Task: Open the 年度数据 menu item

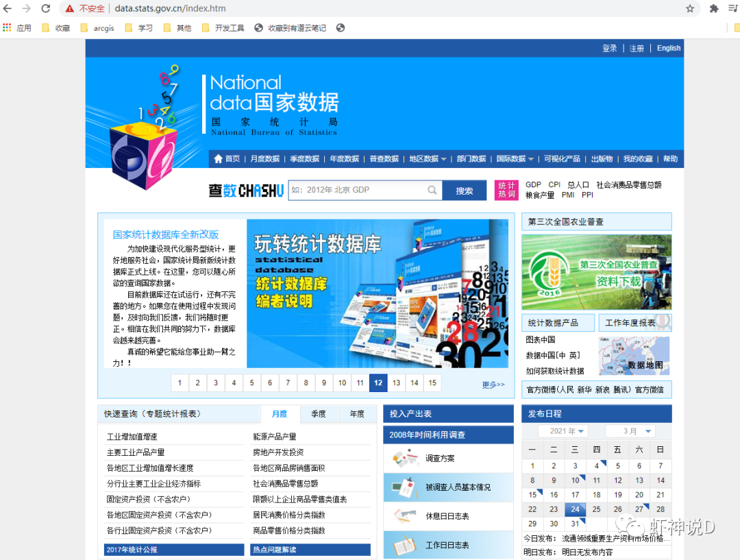Action: click(344, 158)
